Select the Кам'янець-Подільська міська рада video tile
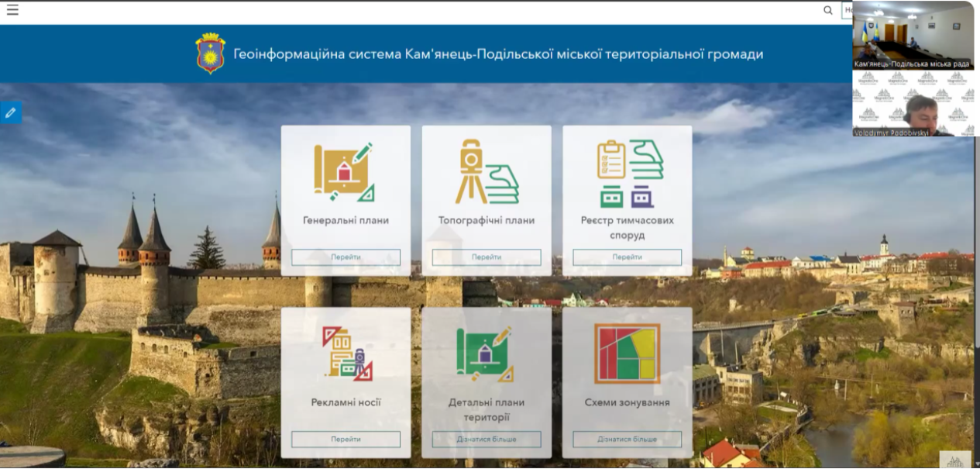The height and width of the screenshot is (469, 980). [913, 36]
